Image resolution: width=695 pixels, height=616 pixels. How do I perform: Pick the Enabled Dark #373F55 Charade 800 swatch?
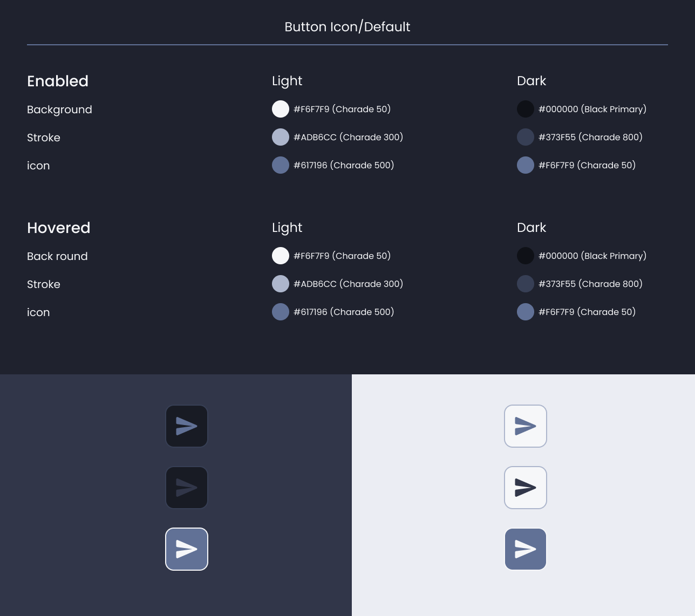(526, 137)
